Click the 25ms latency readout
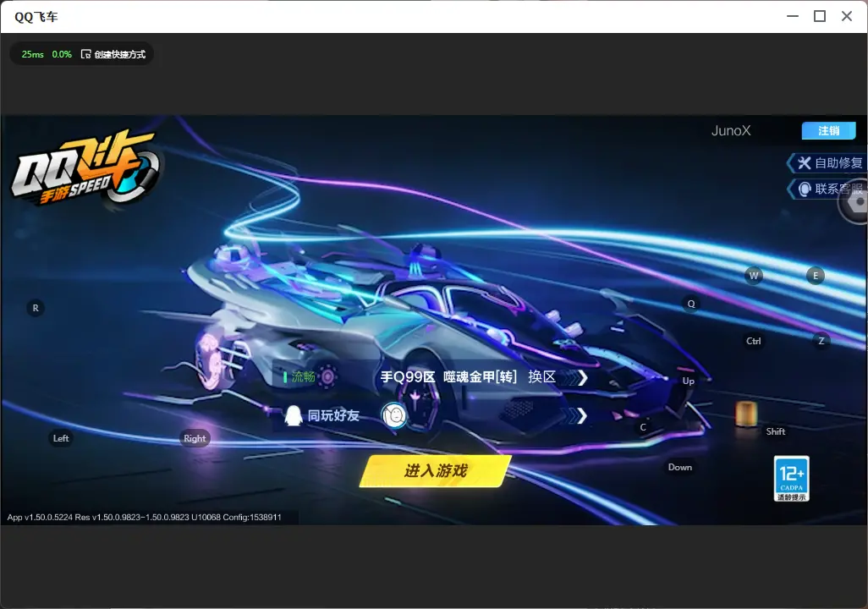This screenshot has height=609, width=868. [x=33, y=54]
